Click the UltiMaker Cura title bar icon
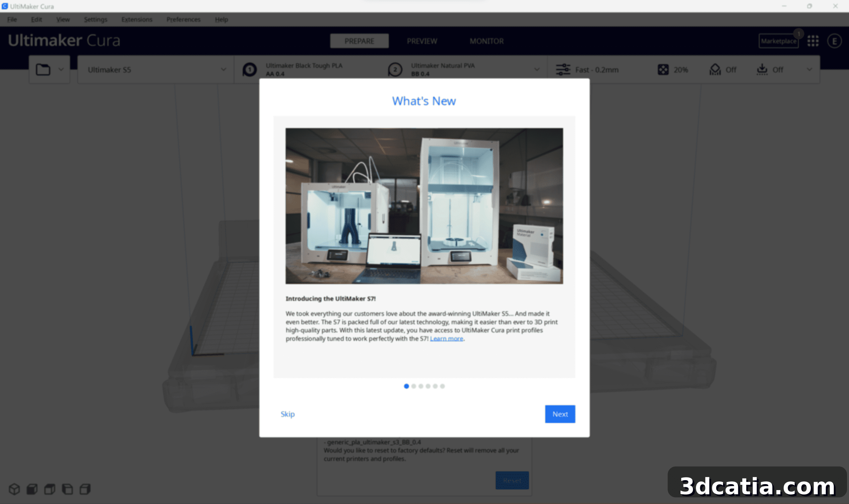849x504 pixels. pos(5,6)
